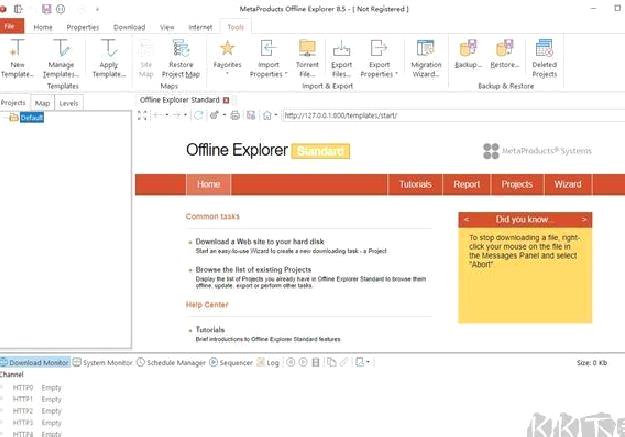Switch to the Download Monitor tab

[35, 362]
